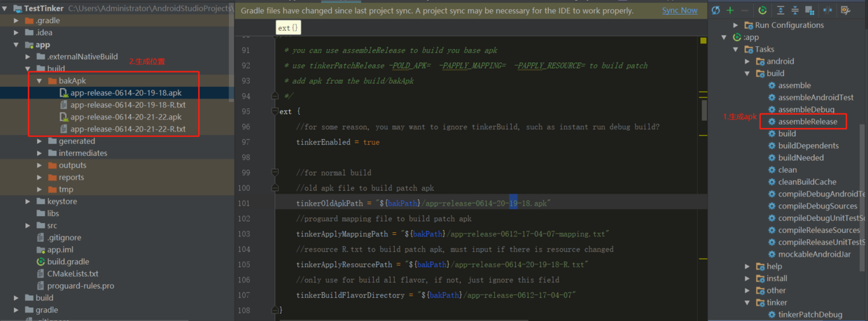Screen dimensions: 868x321
Task: Select the buildDependents Gradle task
Action: (x=808, y=145)
